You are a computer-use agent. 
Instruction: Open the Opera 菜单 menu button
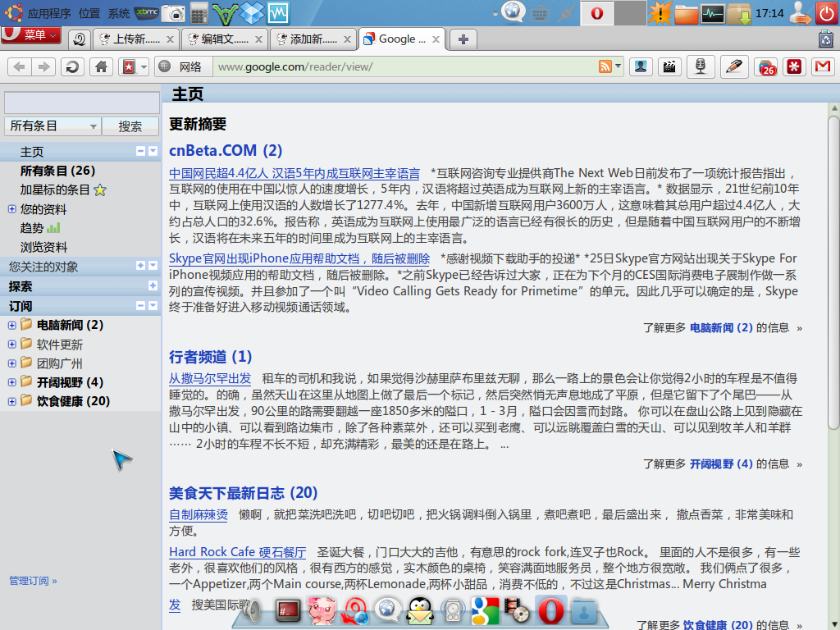(30, 35)
